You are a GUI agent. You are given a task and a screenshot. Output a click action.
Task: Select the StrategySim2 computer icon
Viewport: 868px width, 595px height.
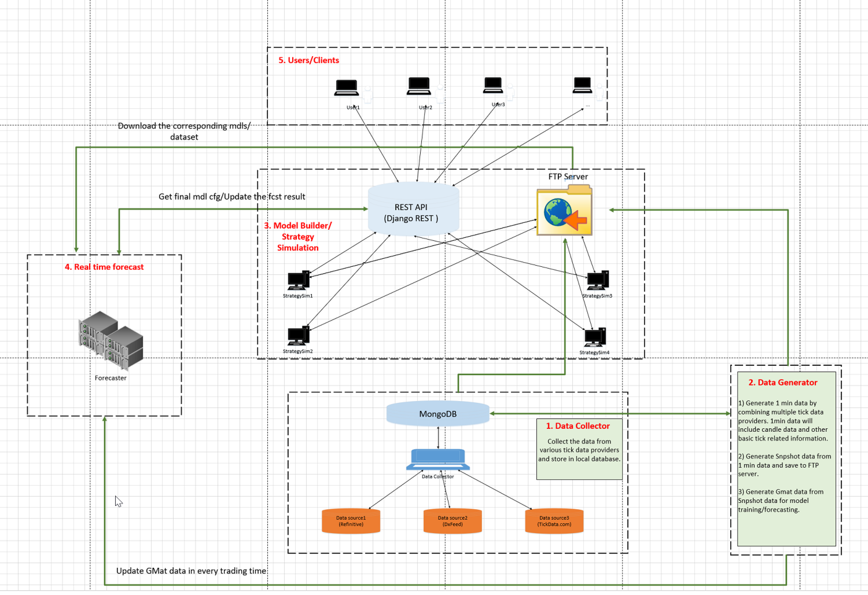point(299,336)
